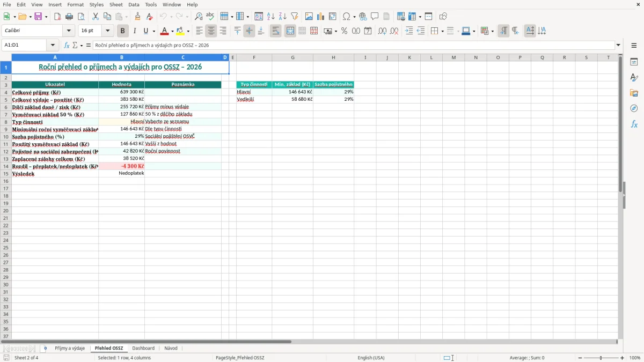
Task: Expand the Font Name dropdown
Action: (x=69, y=31)
